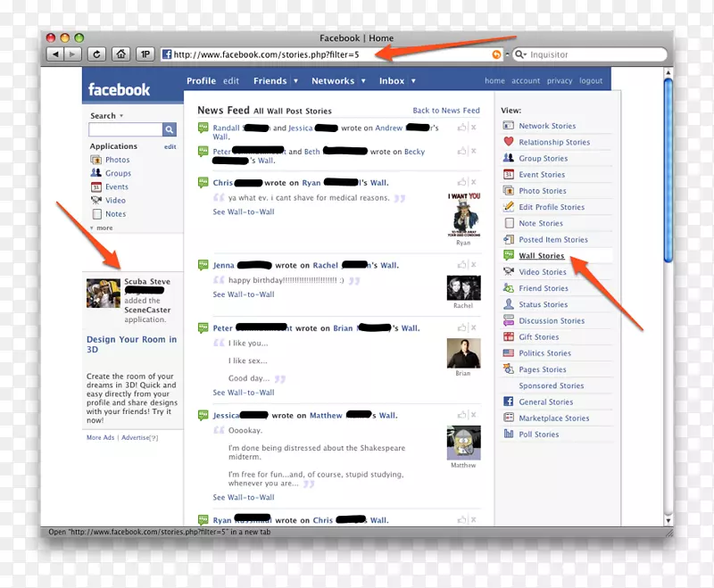Click the Video Stories camera icon
The height and width of the screenshot is (588, 714).
coord(509,272)
